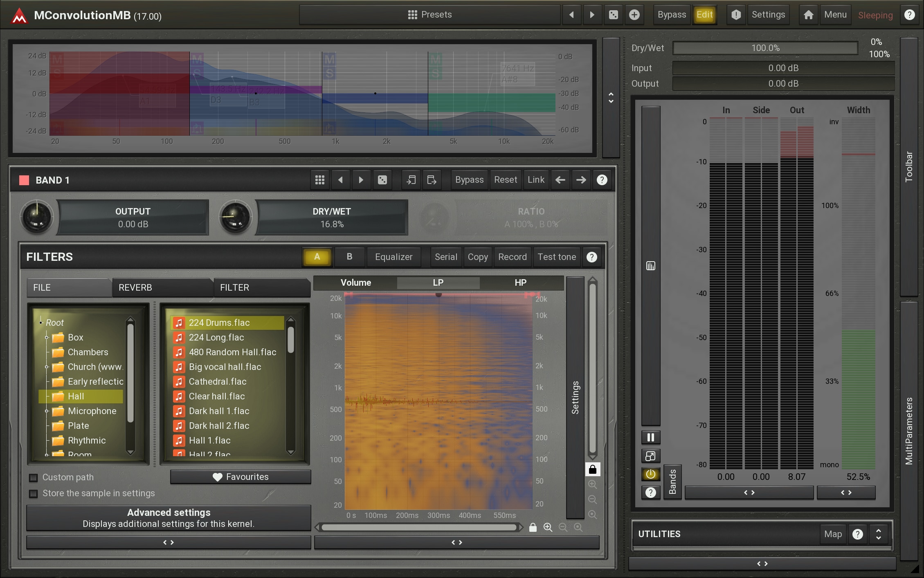Select the LP graph tab
Viewport: 924px width, 578px height.
coord(438,282)
